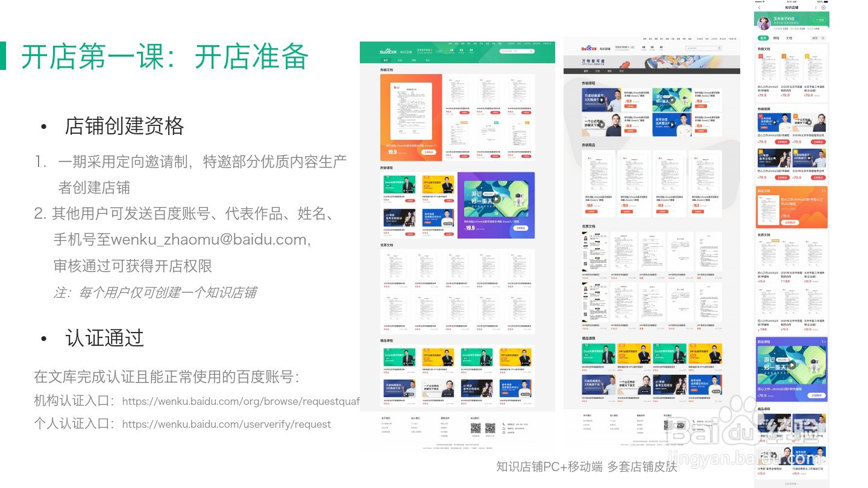Click the 认证通过 heading
The width and height of the screenshot is (868, 488).
(x=104, y=338)
